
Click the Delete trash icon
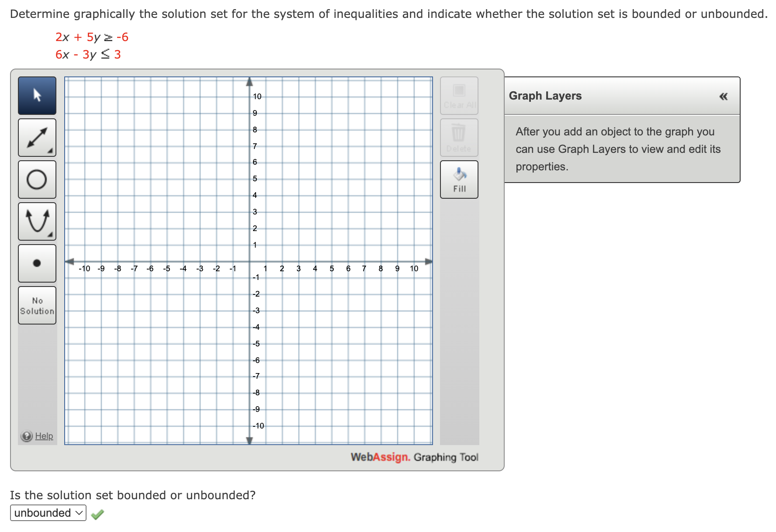pyautogui.click(x=459, y=137)
